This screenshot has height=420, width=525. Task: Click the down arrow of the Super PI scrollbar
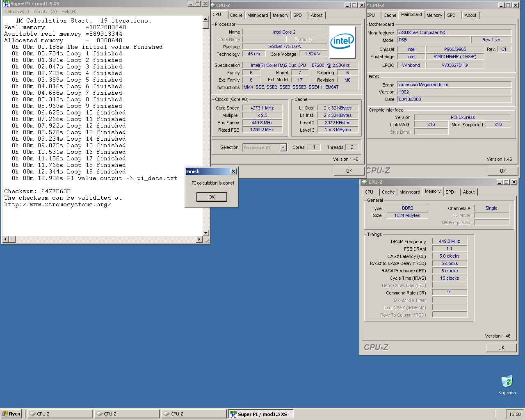(205, 233)
